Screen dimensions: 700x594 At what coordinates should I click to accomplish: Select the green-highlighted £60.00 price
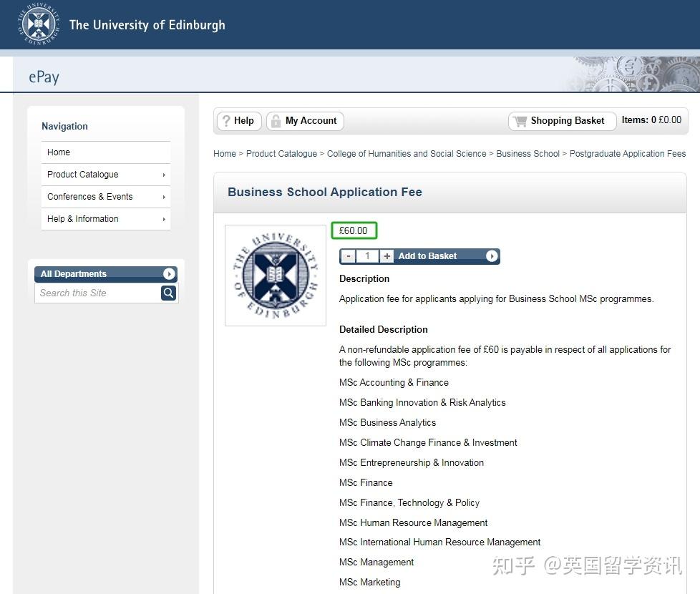354,230
